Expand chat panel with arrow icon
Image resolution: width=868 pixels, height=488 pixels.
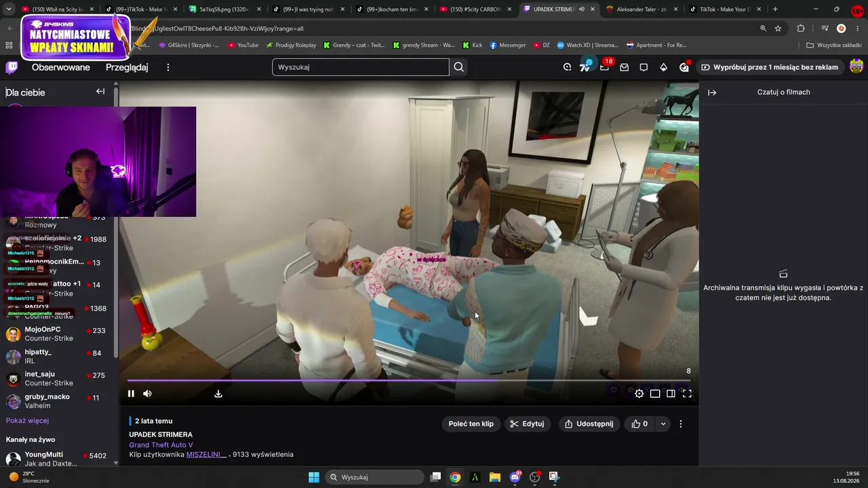pos(712,92)
